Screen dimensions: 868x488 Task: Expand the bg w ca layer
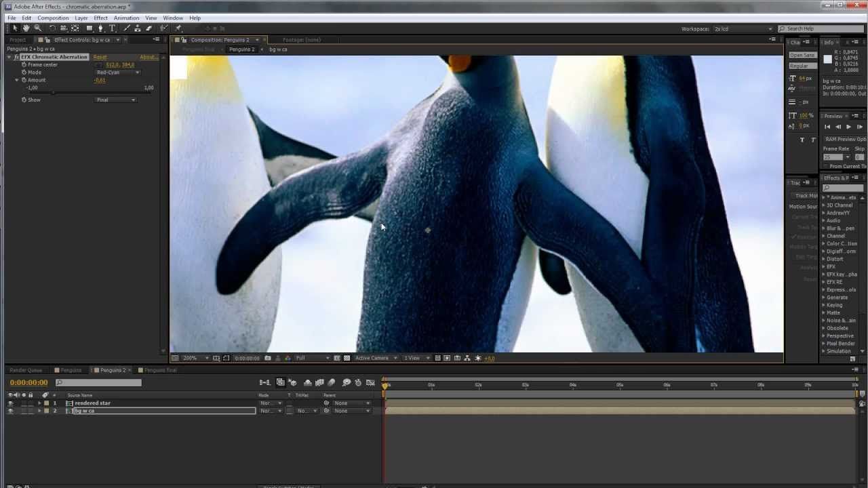click(39, 411)
